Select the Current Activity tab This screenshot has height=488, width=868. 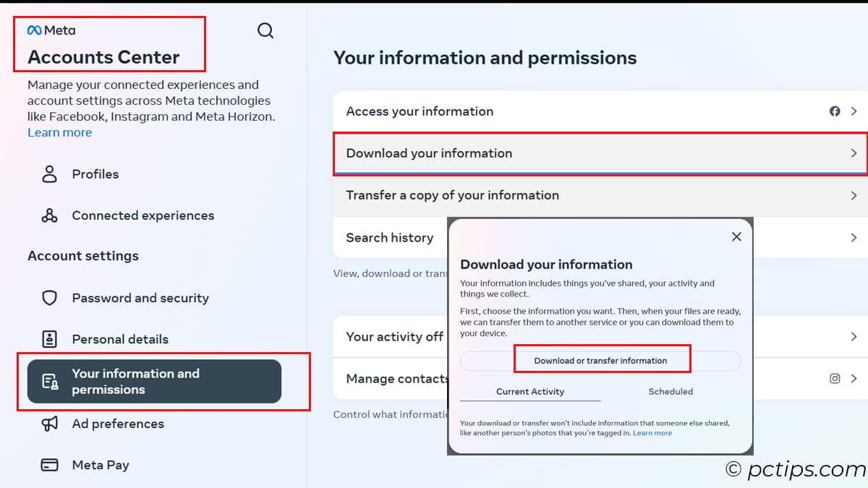(x=530, y=391)
